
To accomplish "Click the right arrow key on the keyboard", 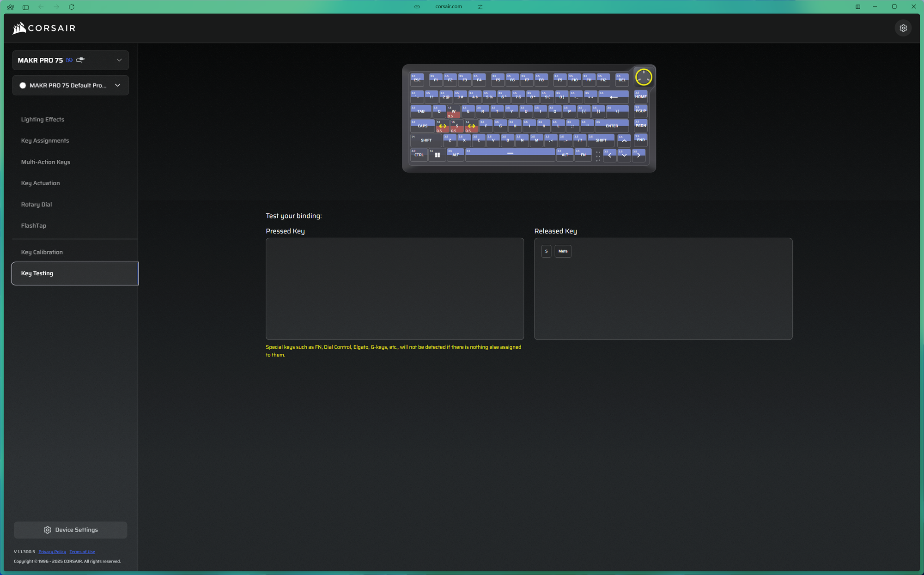I will coord(638,155).
